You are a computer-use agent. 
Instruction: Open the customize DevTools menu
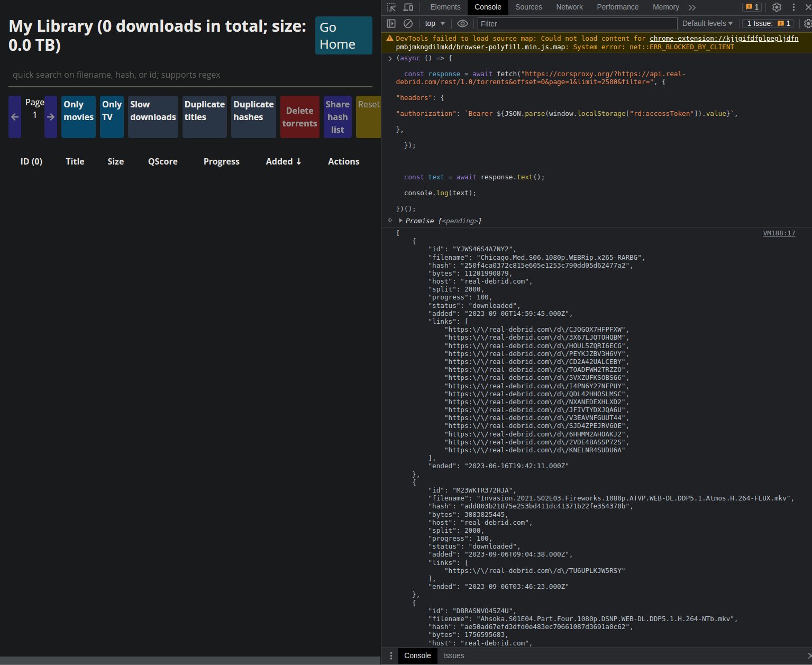pos(793,7)
